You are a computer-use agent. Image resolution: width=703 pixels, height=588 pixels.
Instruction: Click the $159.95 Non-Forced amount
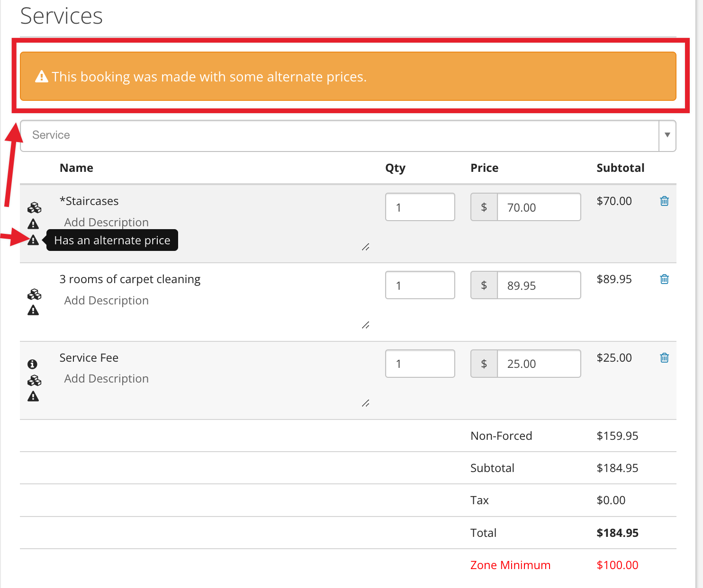(618, 436)
